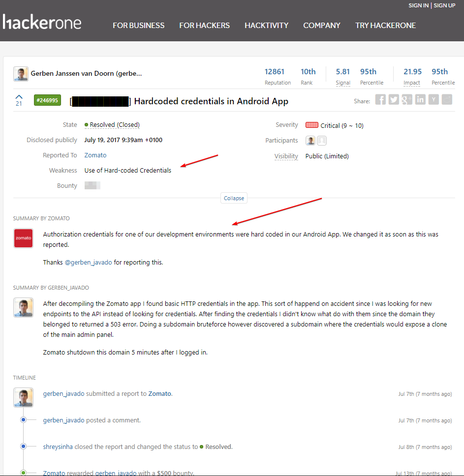Select timeline marker for posted comment
Screen dimensions: 464x476
pyautogui.click(x=24, y=420)
